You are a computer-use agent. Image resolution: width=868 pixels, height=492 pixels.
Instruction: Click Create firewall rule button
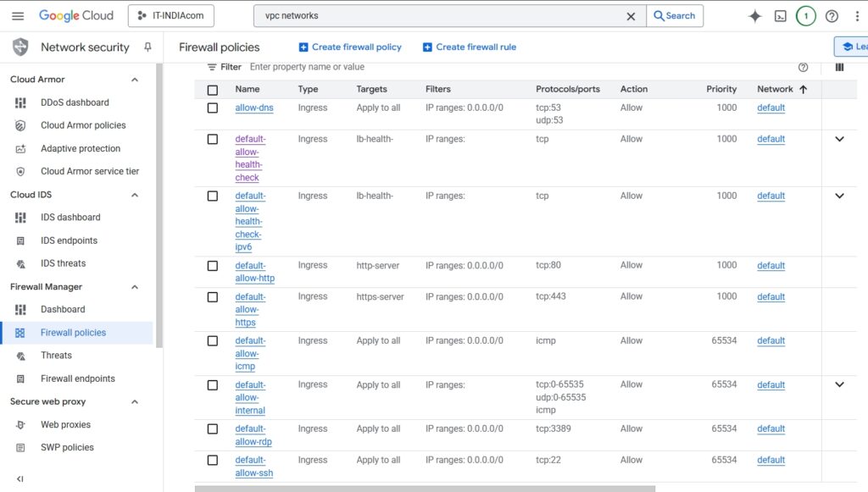[x=470, y=47]
